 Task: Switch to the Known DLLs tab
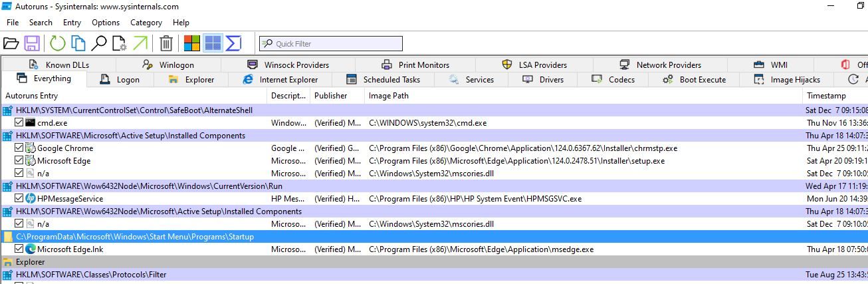tap(58, 65)
